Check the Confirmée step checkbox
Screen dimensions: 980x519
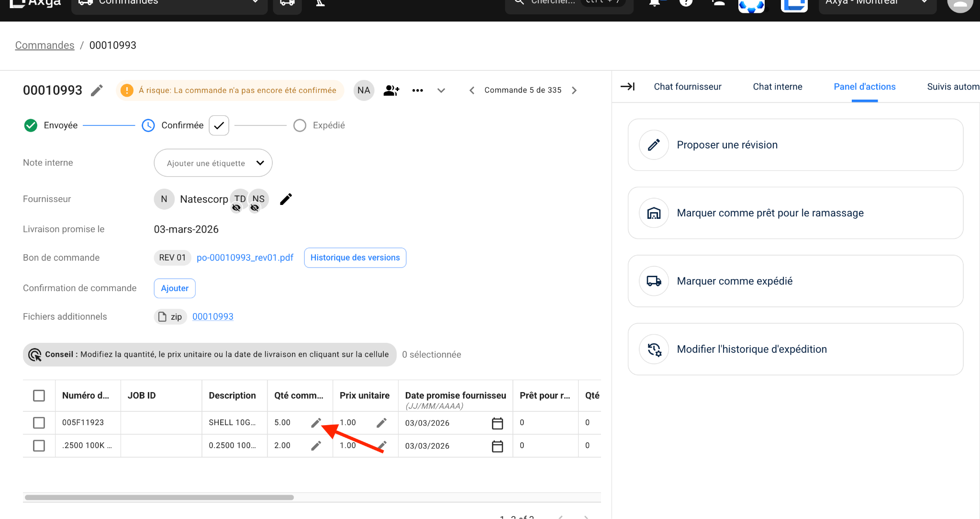tap(219, 125)
